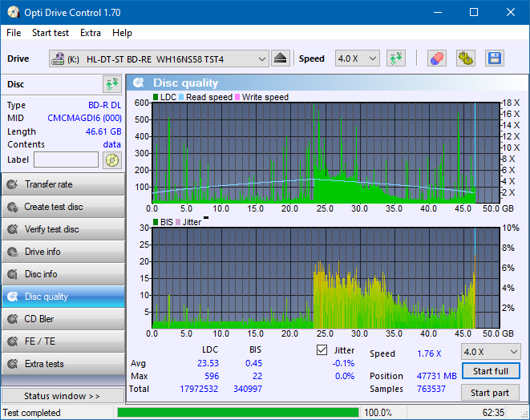
Task: Click the Opti Drive Control title icon
Action: (13, 12)
